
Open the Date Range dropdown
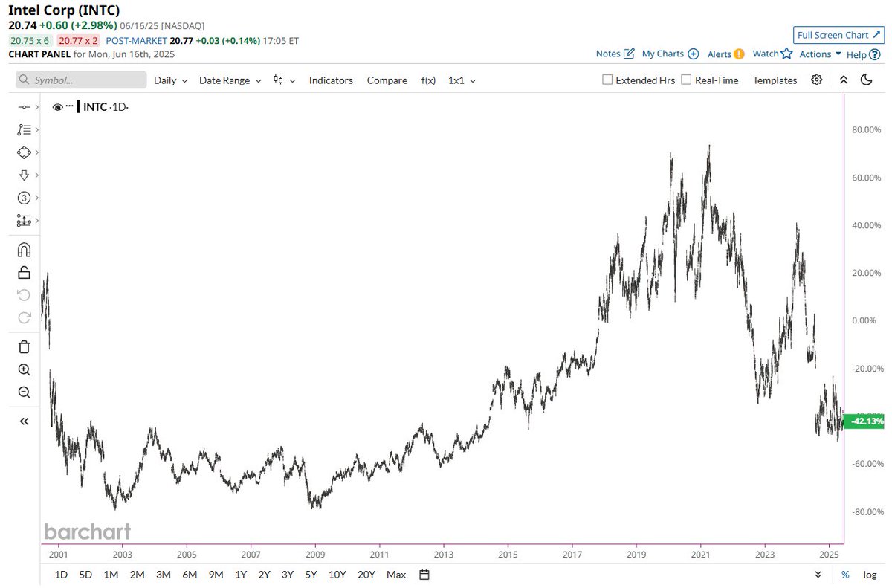pos(230,80)
